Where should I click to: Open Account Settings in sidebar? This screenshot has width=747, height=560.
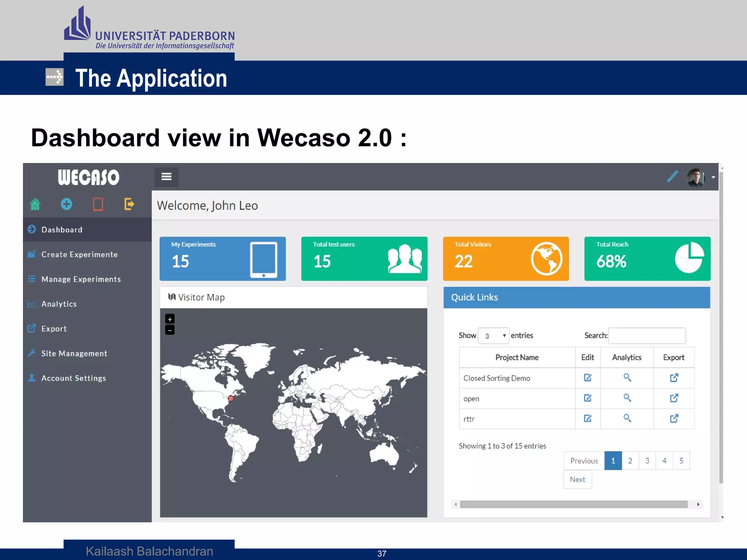(x=88, y=378)
